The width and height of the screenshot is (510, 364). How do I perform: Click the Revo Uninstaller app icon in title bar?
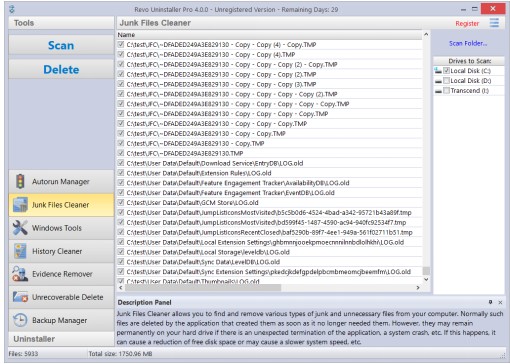pyautogui.click(x=12, y=9)
